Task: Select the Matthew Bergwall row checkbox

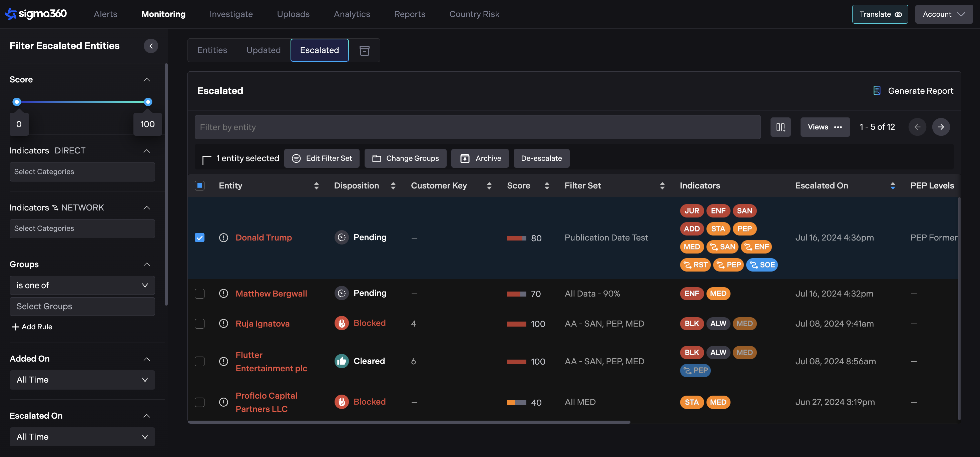Action: (x=199, y=293)
